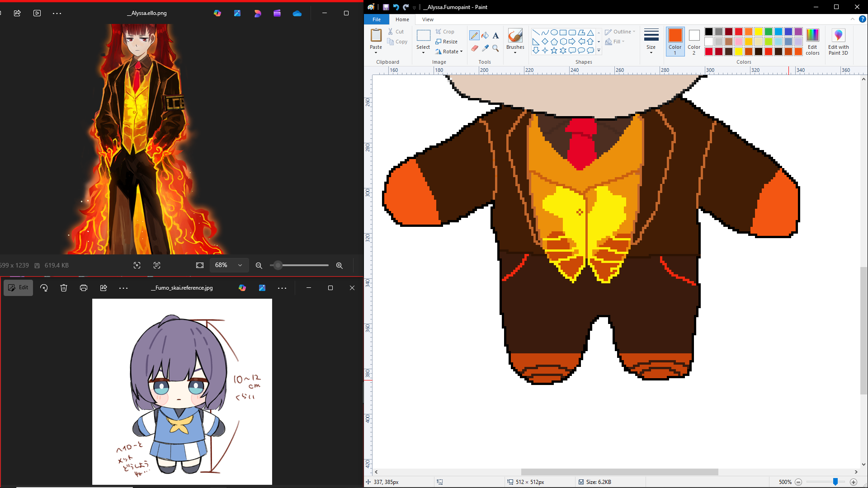Select the Text tool

pos(495,35)
